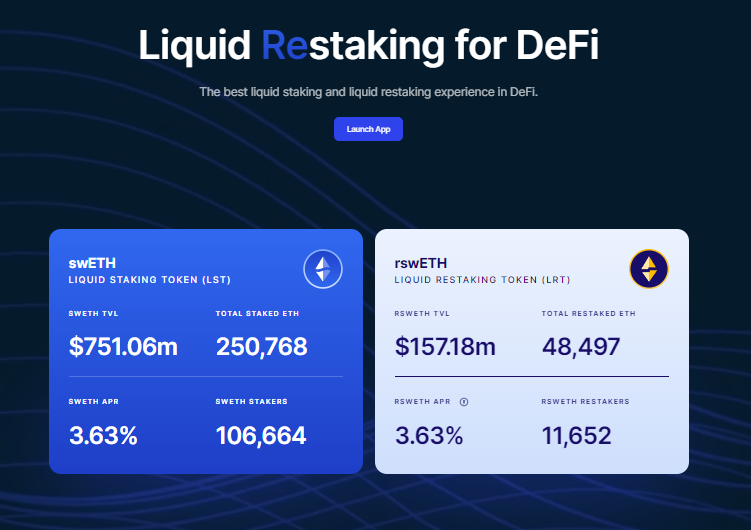Click the Liquid Restaking for DeFi heading
Image resolution: width=751 pixels, height=530 pixels.
click(368, 45)
